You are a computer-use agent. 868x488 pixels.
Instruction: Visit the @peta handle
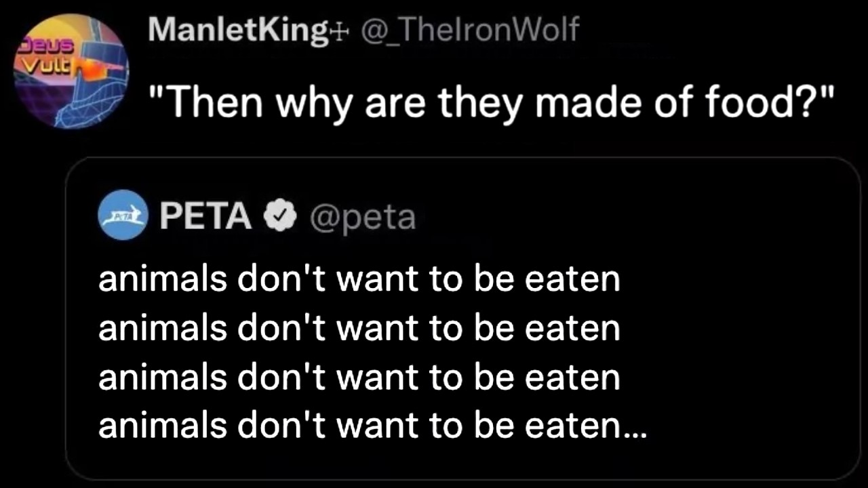click(x=362, y=218)
